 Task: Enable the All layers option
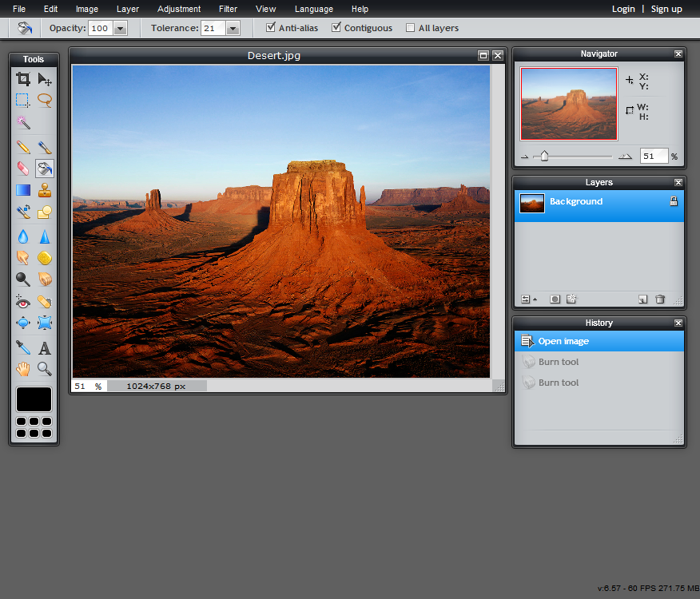[408, 27]
